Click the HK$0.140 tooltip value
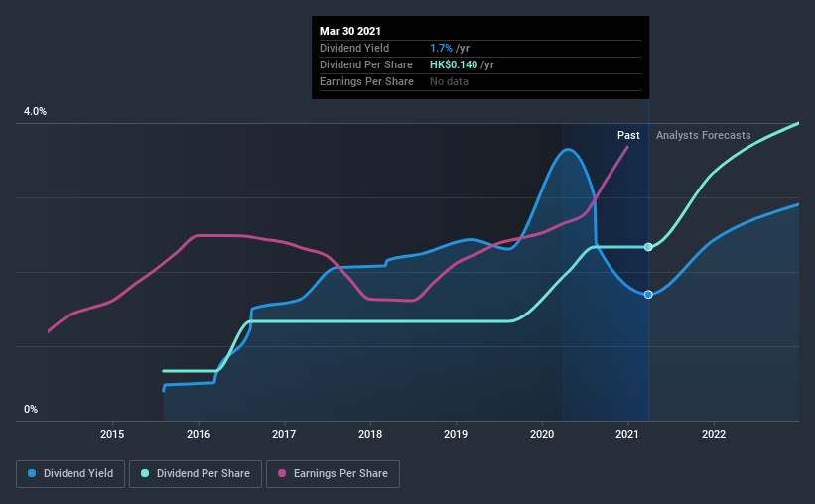 coord(454,64)
